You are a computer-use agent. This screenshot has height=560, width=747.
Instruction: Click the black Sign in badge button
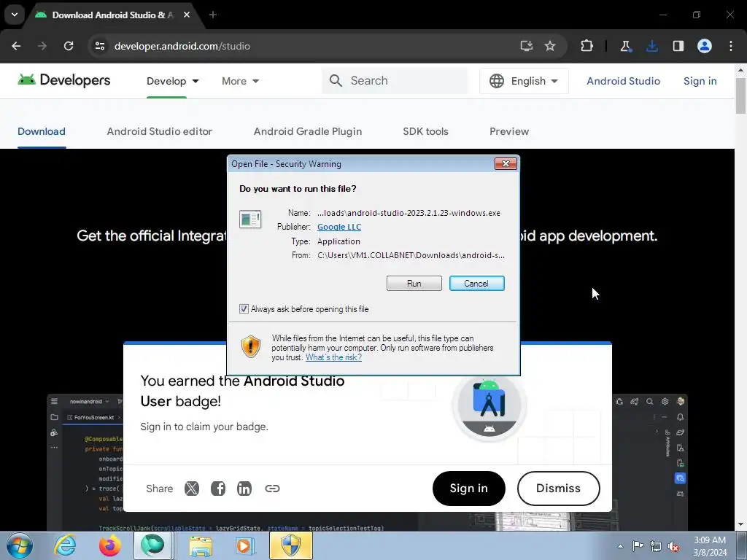[x=469, y=489]
